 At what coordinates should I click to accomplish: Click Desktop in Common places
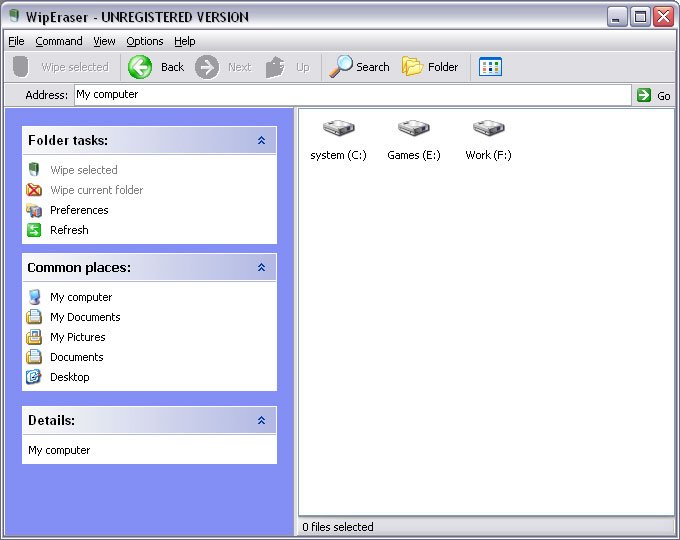tap(69, 377)
